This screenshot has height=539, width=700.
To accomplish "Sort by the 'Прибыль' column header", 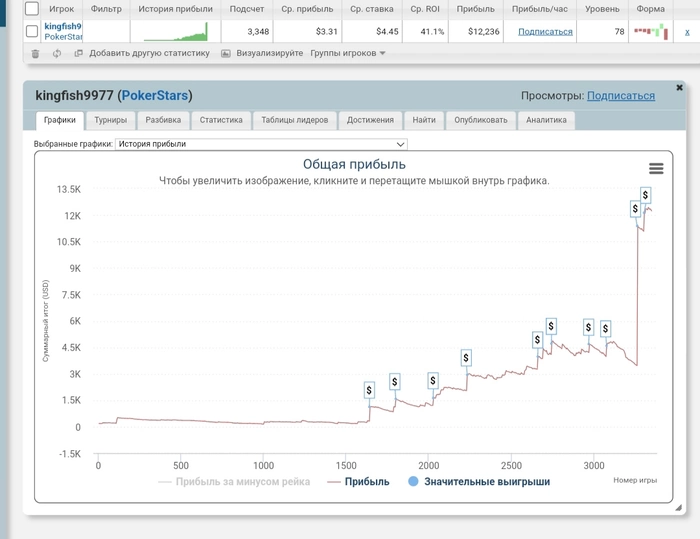I will [x=475, y=9].
